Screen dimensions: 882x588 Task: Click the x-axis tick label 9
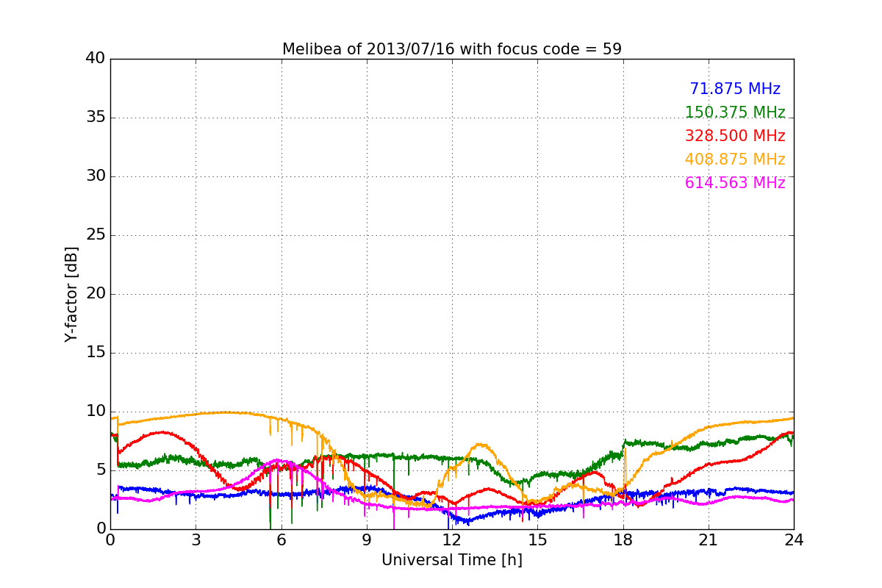(367, 540)
